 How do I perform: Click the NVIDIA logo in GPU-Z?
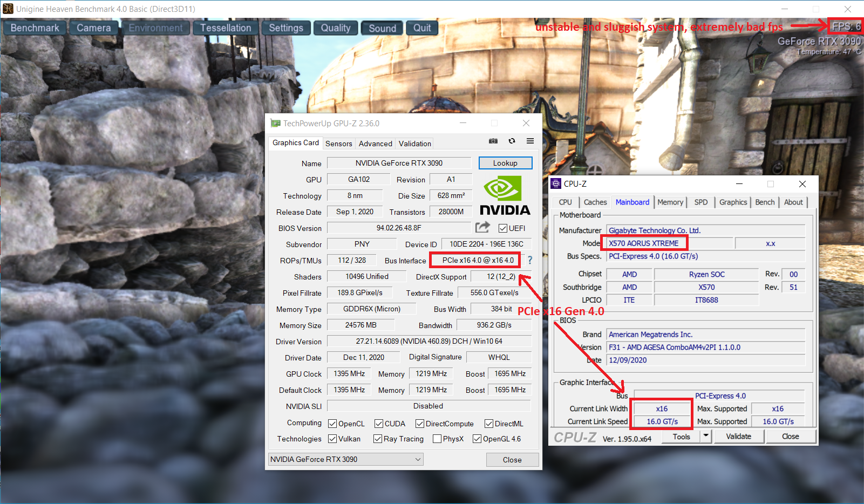[x=505, y=195]
